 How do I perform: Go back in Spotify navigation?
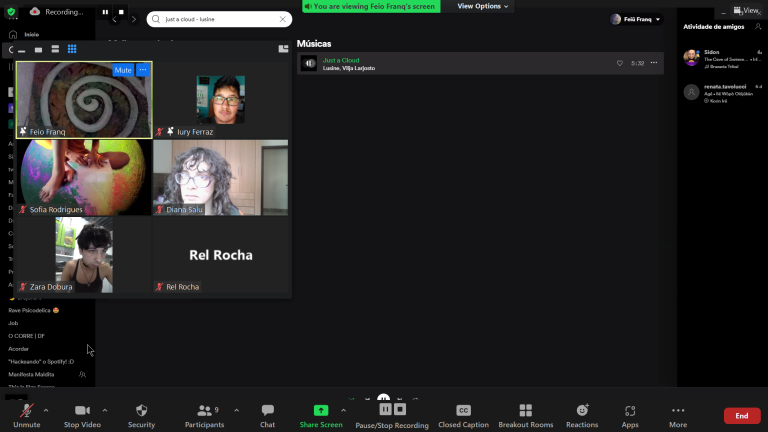[115, 20]
